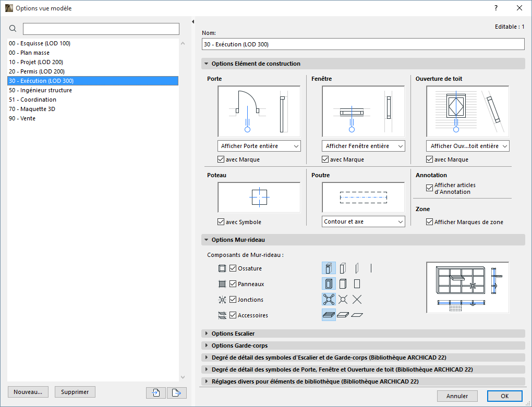Screen dimensions: 532x407
Task: Click the search field above the list
Action: [x=101, y=29]
